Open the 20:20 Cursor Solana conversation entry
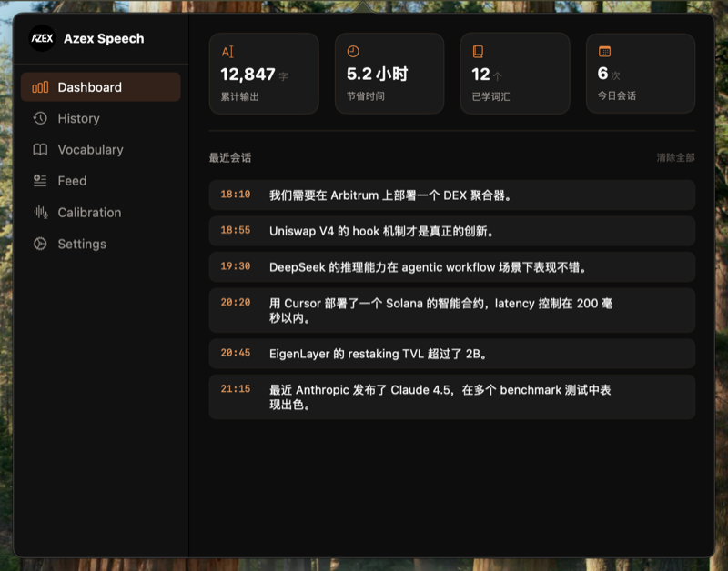This screenshot has height=571, width=728. [451, 310]
